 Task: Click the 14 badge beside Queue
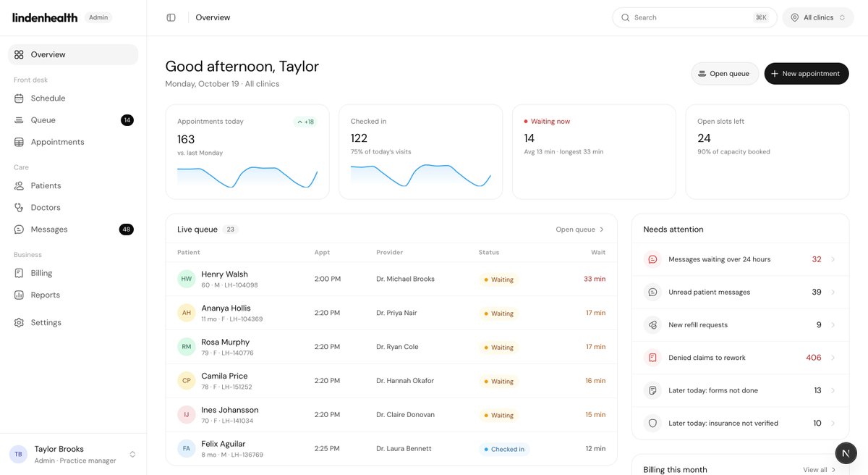tap(127, 120)
